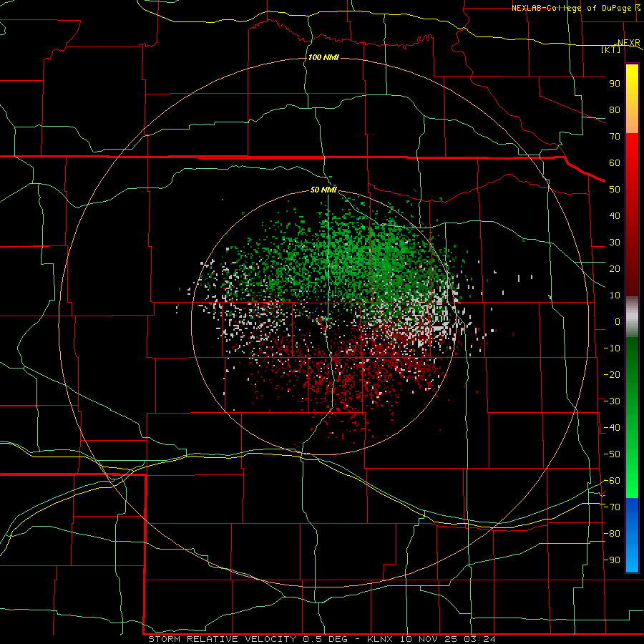Viewport: 644px width, 644px height.
Task: Click the positive 90 knot scale label
Action: (615, 84)
